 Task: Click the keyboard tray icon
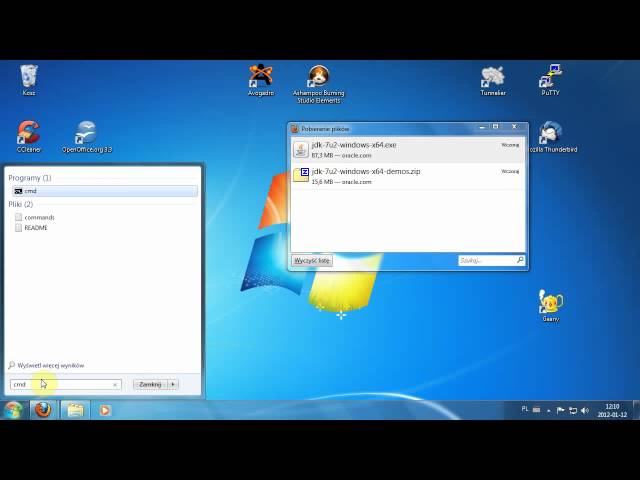pyautogui.click(x=536, y=409)
